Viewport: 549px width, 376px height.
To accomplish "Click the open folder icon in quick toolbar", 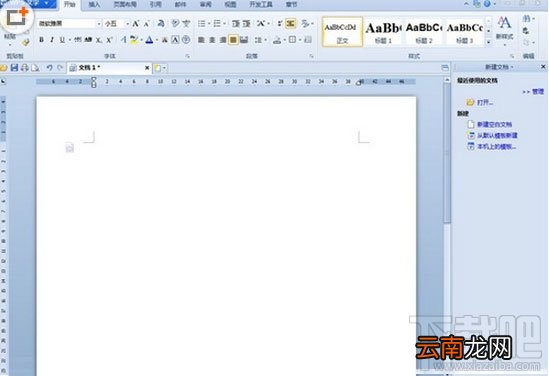I will tap(4, 68).
